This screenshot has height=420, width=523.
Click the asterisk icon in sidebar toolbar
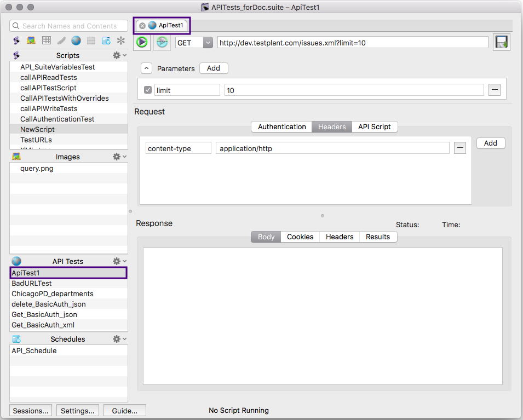click(x=120, y=41)
